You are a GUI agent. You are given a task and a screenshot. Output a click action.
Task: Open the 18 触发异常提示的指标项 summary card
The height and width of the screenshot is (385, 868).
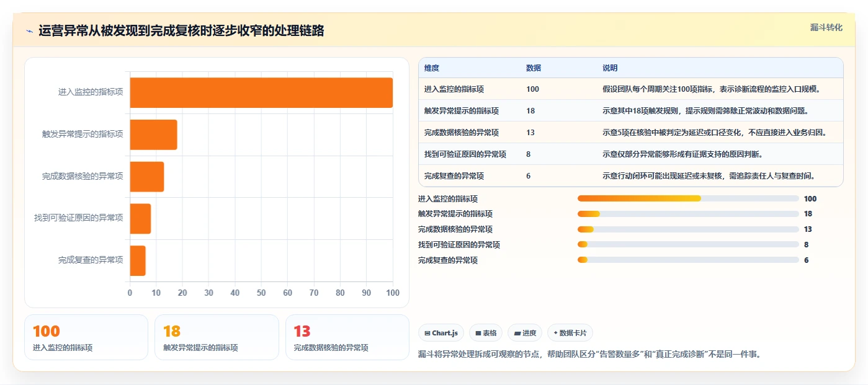pos(217,337)
